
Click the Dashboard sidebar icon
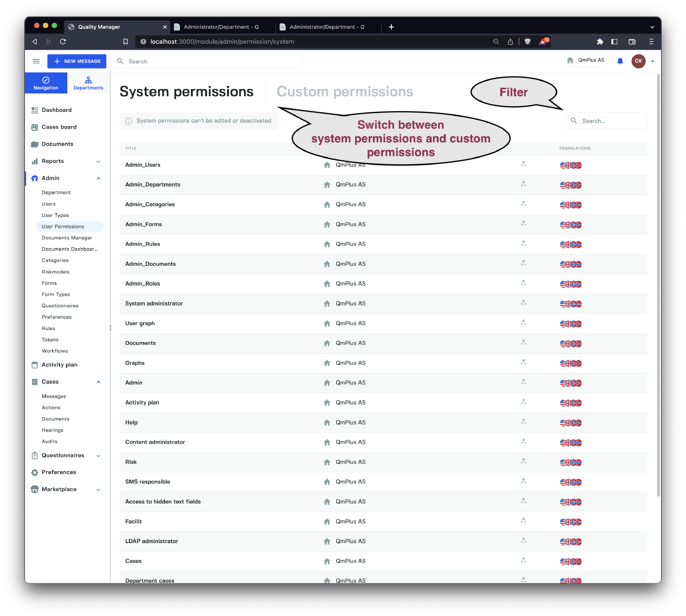click(x=35, y=110)
